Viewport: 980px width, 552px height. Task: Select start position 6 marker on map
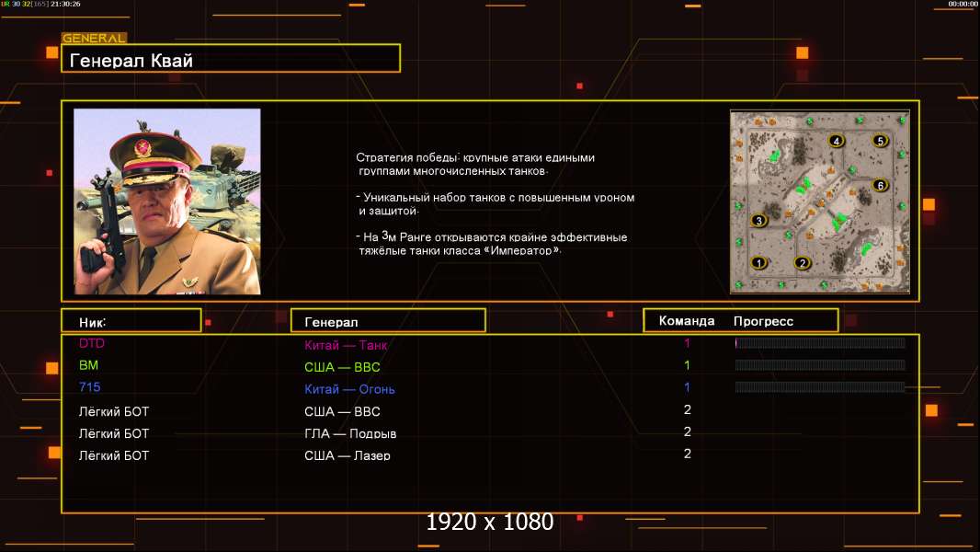pos(880,185)
